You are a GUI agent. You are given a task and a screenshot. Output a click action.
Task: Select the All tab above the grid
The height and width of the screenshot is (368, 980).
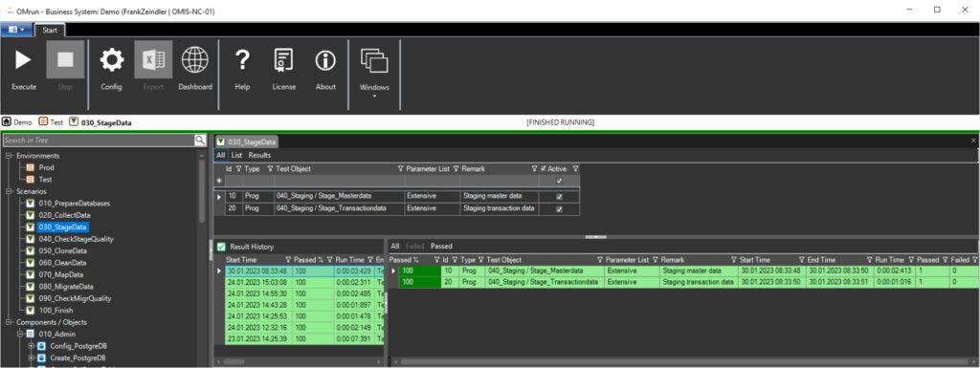pos(221,155)
